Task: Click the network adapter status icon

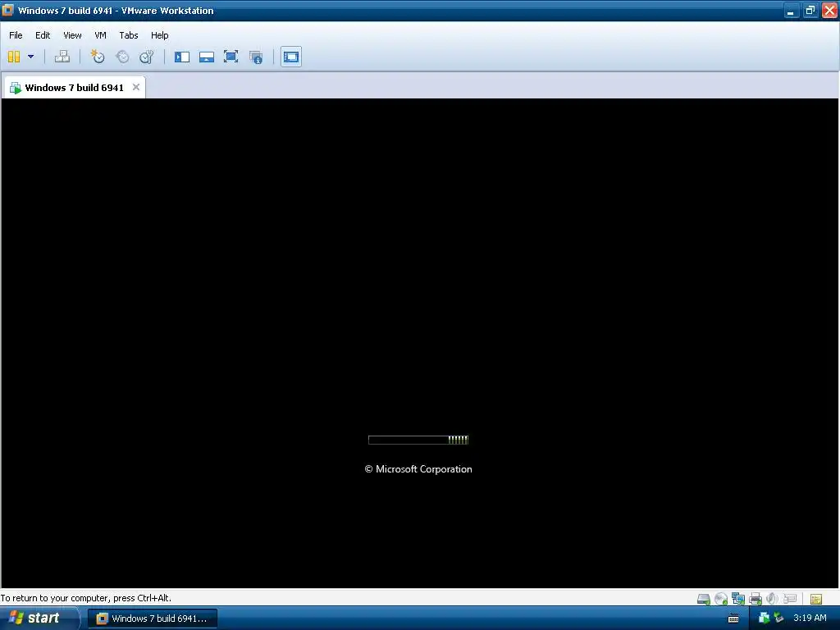Action: click(x=738, y=599)
